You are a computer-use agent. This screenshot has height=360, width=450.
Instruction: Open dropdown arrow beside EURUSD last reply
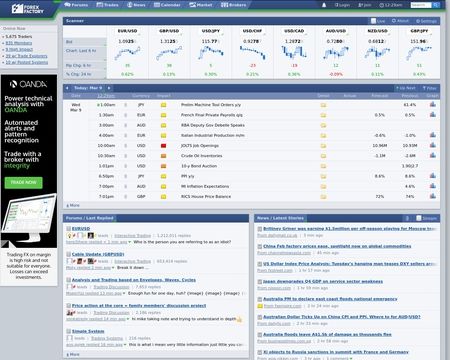click(130, 242)
